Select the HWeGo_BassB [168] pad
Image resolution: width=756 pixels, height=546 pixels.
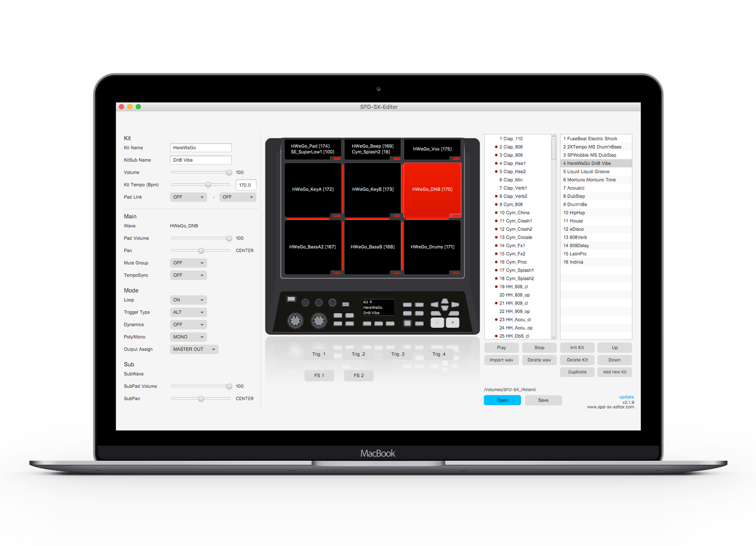[x=373, y=247]
